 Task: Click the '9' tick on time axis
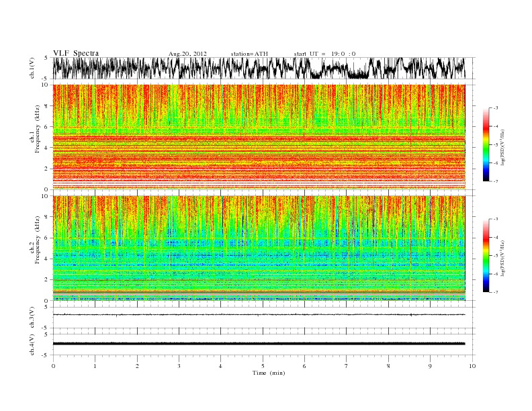(x=430, y=366)
